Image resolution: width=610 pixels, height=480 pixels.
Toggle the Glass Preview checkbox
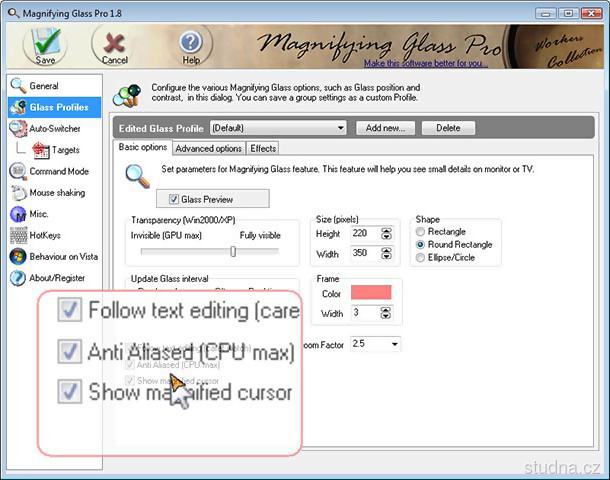click(x=174, y=199)
